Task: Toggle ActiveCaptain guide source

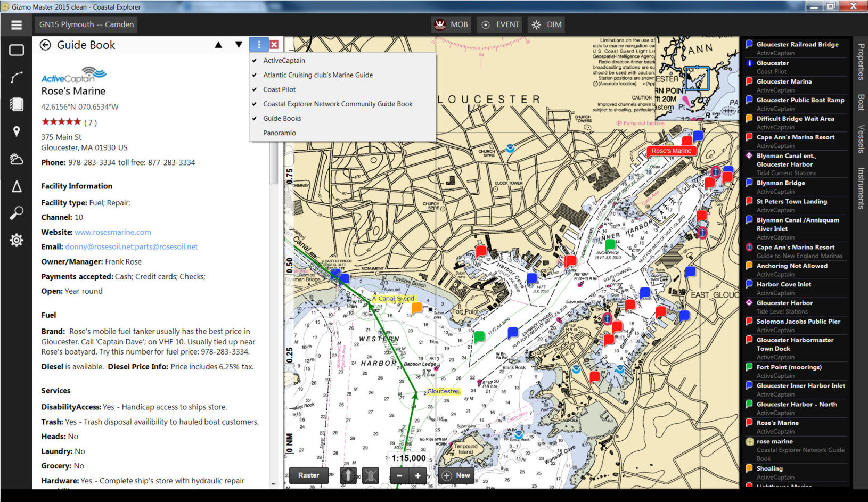Action: (342, 61)
